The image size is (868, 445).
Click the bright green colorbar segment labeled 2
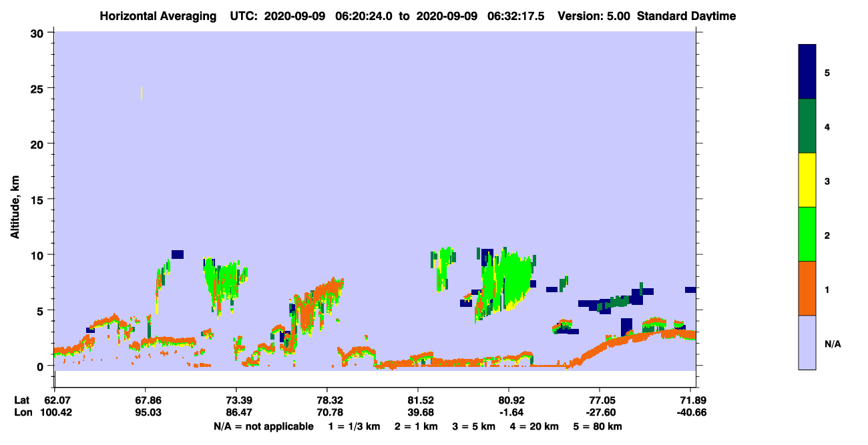[x=807, y=234]
